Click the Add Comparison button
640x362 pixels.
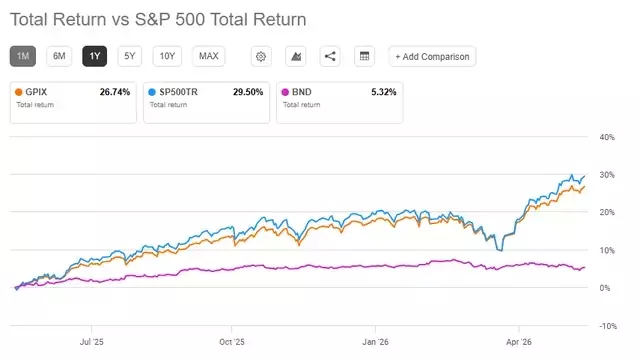tap(432, 56)
